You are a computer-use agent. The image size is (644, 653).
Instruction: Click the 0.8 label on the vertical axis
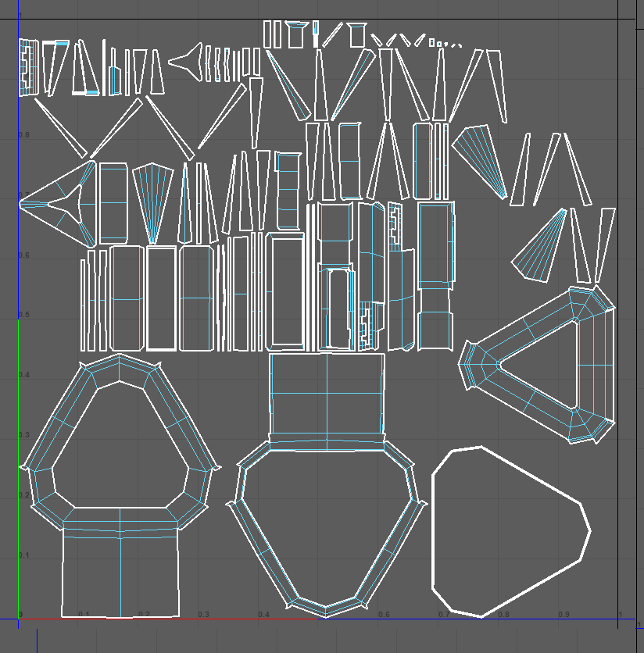pos(23,135)
